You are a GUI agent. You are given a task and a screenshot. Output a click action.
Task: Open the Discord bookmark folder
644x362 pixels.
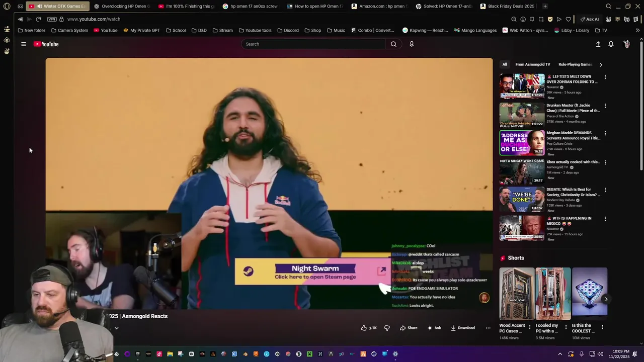288,30
